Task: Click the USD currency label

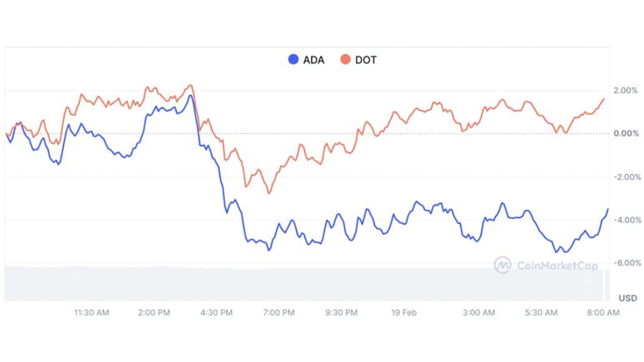Action: (628, 298)
